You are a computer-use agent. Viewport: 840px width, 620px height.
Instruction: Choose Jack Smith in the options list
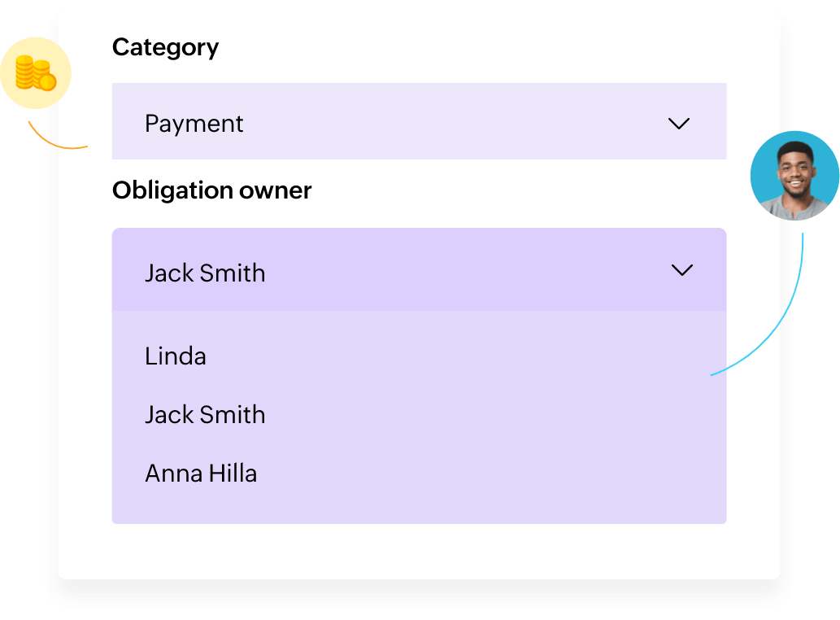[x=205, y=415]
